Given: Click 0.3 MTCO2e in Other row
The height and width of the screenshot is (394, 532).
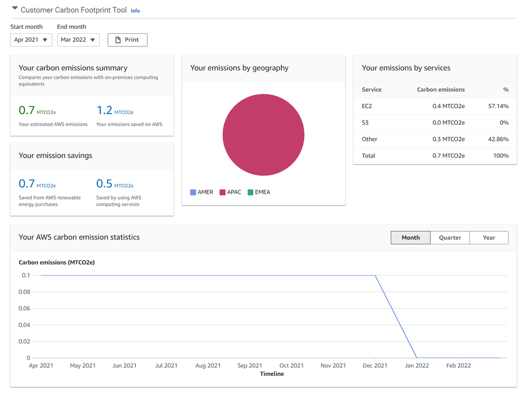Looking at the screenshot, I should click(448, 139).
